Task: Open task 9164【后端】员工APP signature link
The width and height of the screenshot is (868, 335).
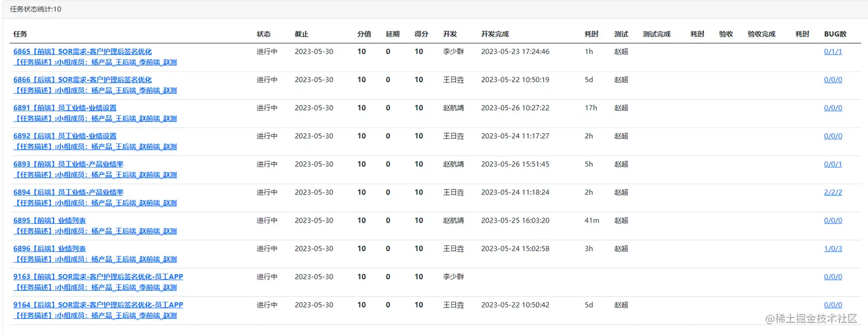Action: 98,305
